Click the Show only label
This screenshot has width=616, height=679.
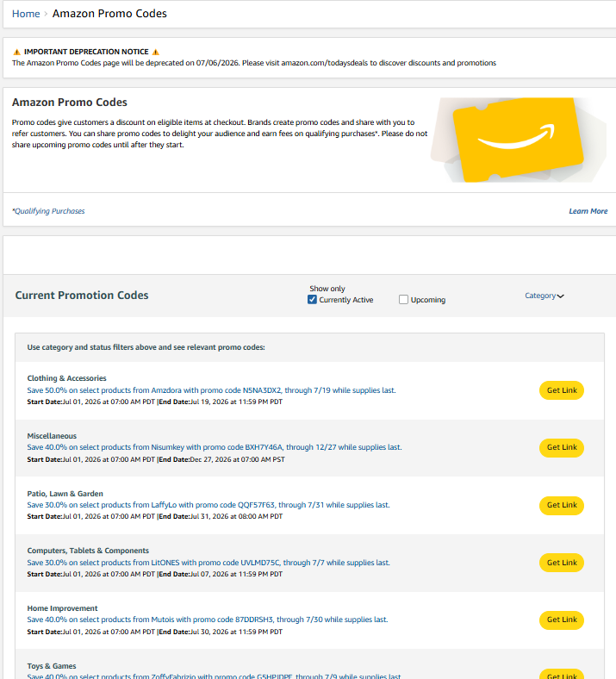click(327, 289)
